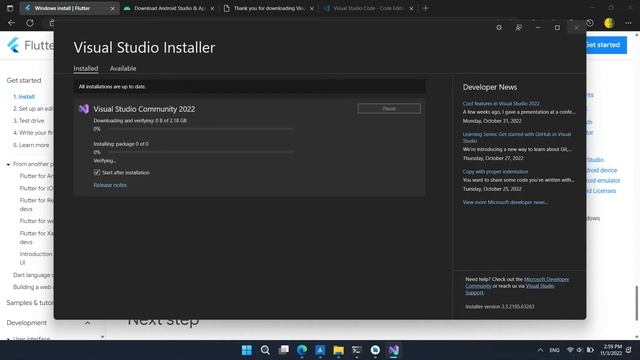Switch to Thank you for downloading tab
The image size is (640, 360).
pos(269,8)
